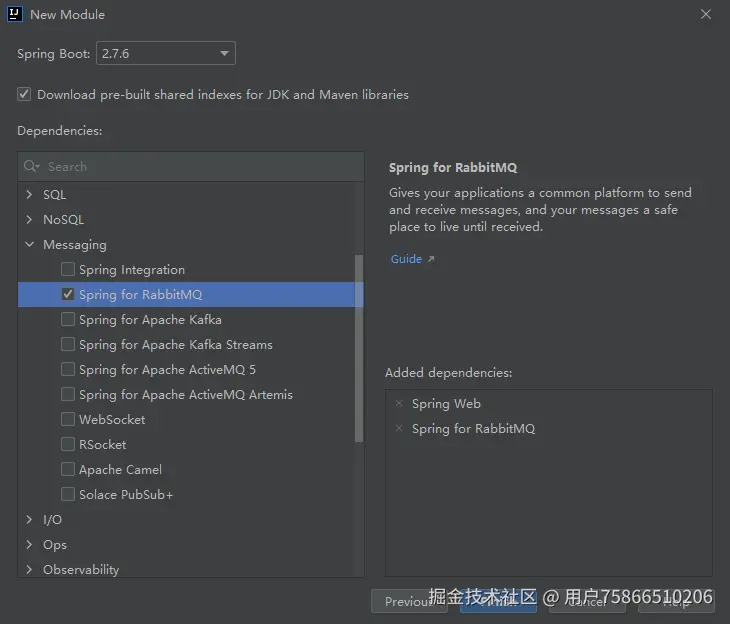Check the Apache Camel dependency
The image size is (730, 624).
point(68,469)
